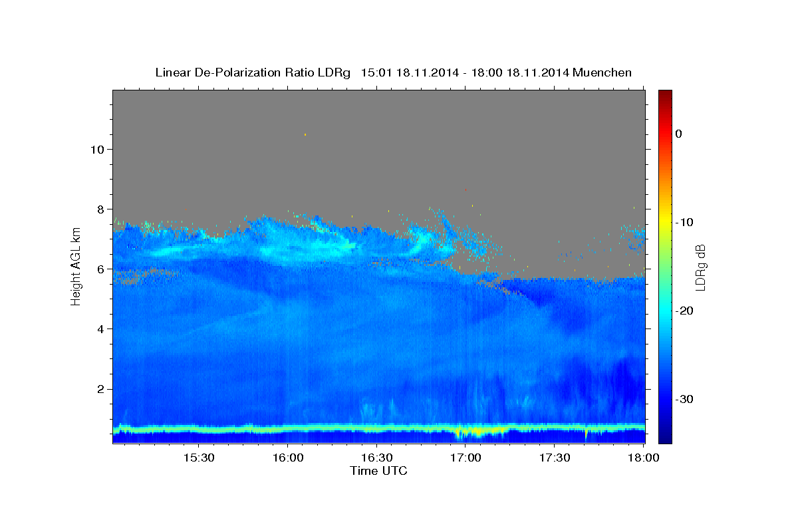Click the 'Time UTC' x-axis label
This screenshot has width=798, height=532.
[378, 471]
